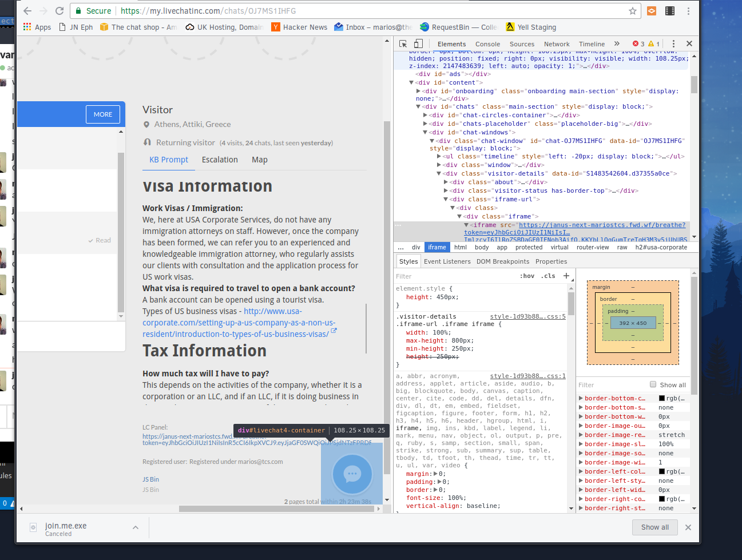The height and width of the screenshot is (560, 742).
Task: Select the iframe breadcrumb
Action: [437, 247]
